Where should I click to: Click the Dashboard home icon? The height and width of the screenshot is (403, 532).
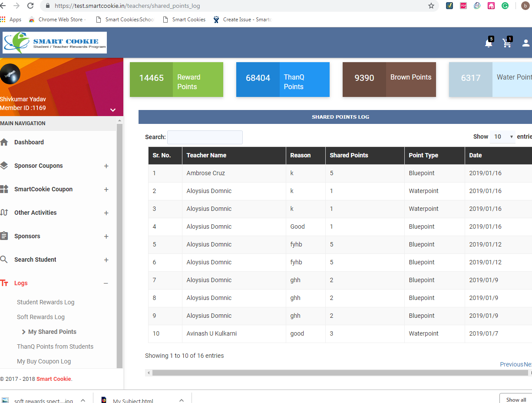(4, 142)
